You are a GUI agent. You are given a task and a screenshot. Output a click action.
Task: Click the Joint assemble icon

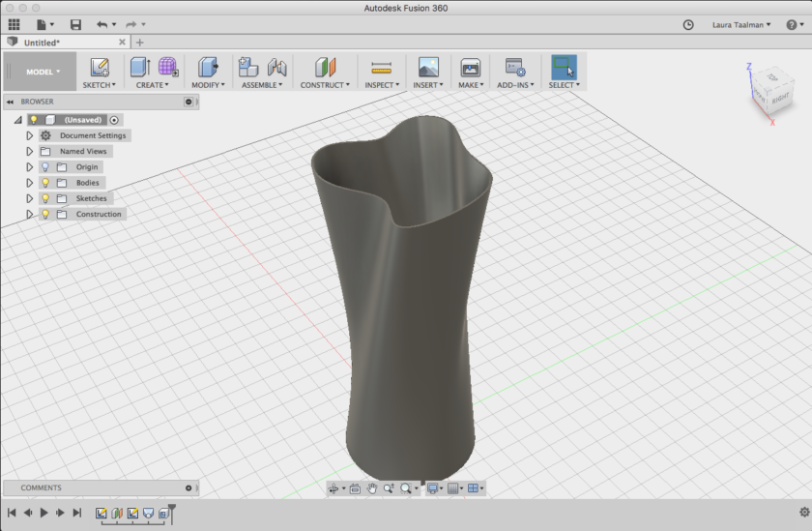(x=277, y=68)
